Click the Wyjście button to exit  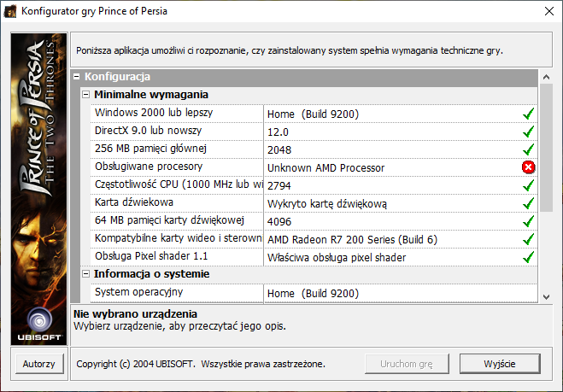point(499,363)
